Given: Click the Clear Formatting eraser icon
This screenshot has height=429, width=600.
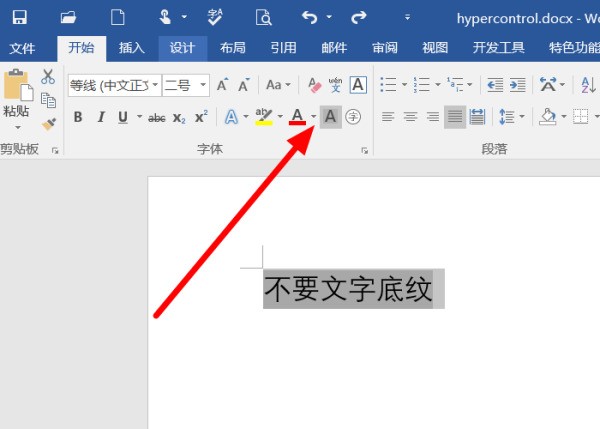Looking at the screenshot, I should point(314,85).
